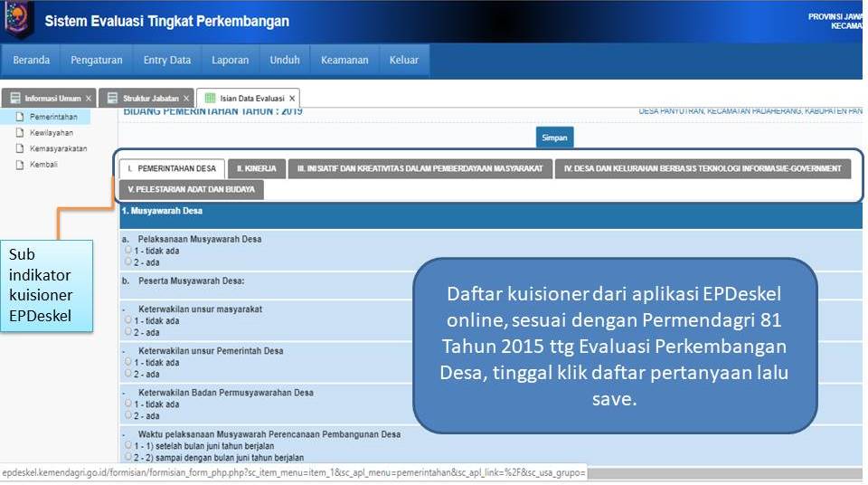
Task: Close the Isian Data Evaluasi tab
Action: 292,98
